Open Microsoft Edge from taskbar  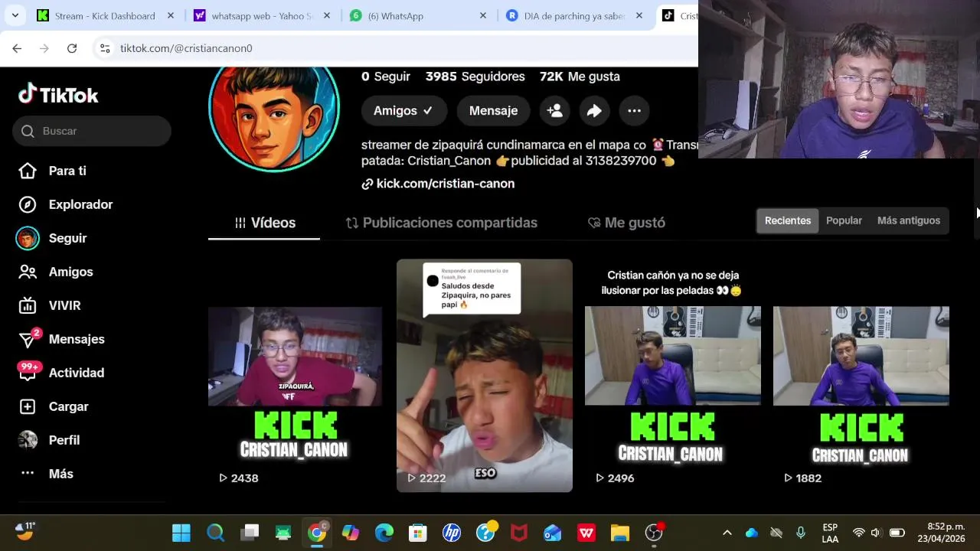[x=384, y=533]
